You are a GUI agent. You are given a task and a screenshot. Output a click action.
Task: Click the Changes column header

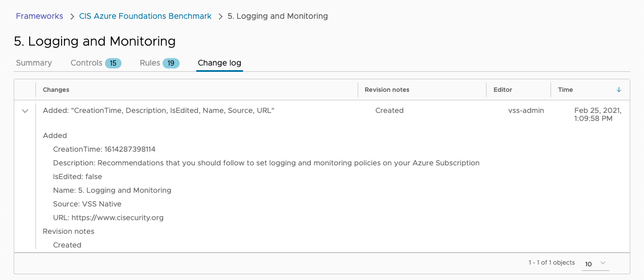tap(56, 90)
